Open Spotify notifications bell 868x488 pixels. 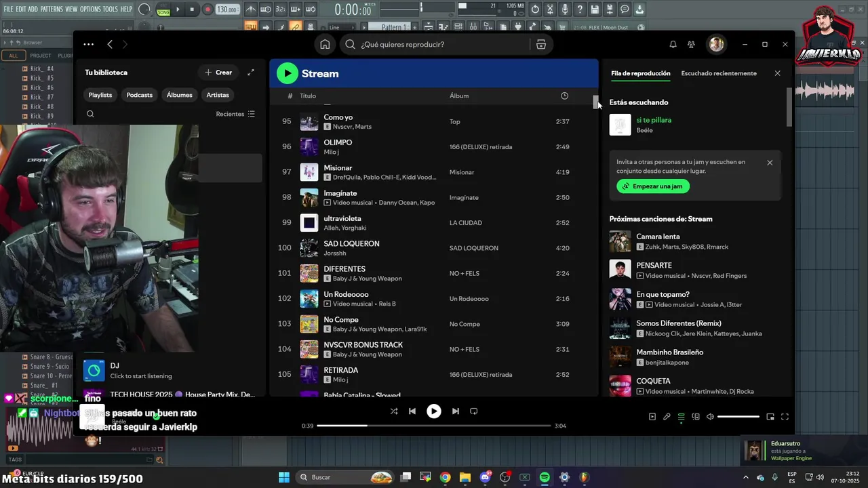673,44
